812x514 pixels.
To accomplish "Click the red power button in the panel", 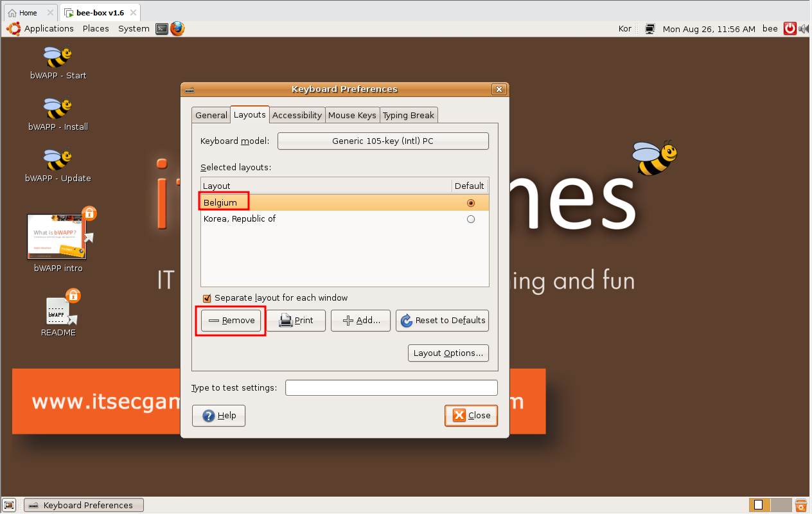I will point(790,28).
